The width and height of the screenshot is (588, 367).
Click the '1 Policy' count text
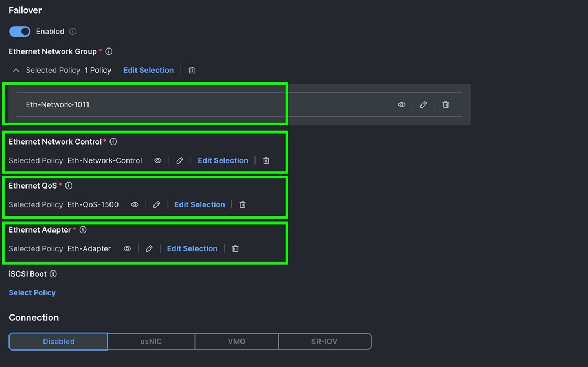pyautogui.click(x=98, y=70)
